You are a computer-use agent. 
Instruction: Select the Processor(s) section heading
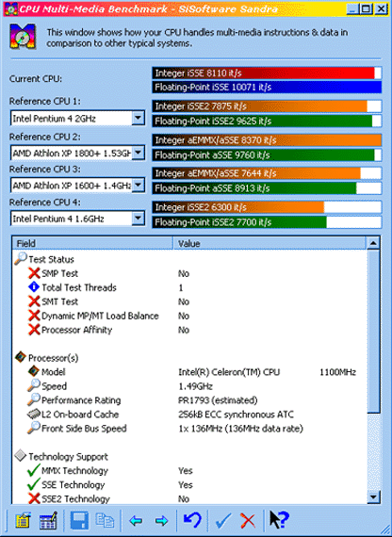pyautogui.click(x=53, y=358)
